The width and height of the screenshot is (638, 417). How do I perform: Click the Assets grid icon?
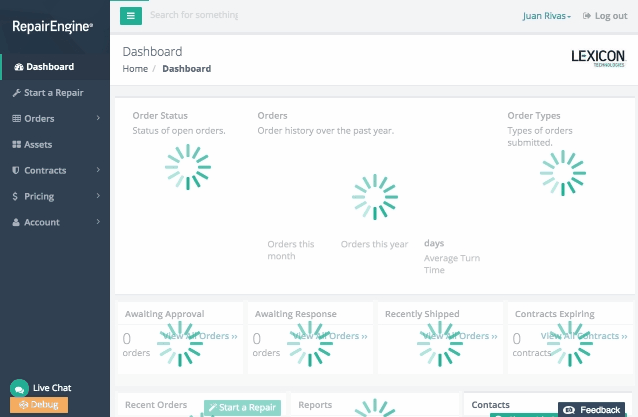pos(16,145)
